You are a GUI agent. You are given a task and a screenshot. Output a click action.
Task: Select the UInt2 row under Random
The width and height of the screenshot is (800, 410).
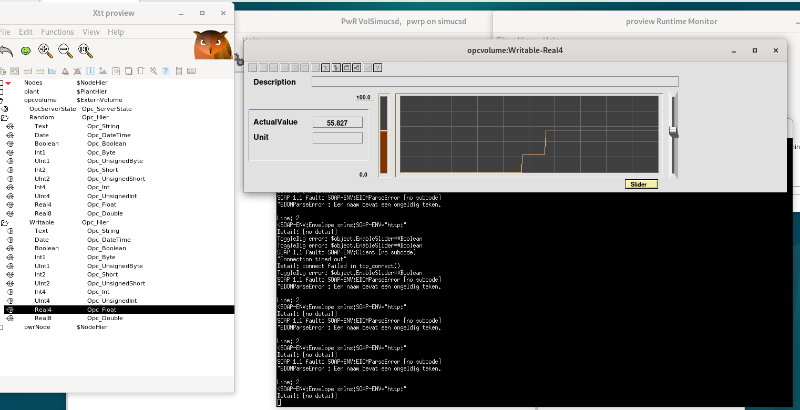[x=117, y=179]
